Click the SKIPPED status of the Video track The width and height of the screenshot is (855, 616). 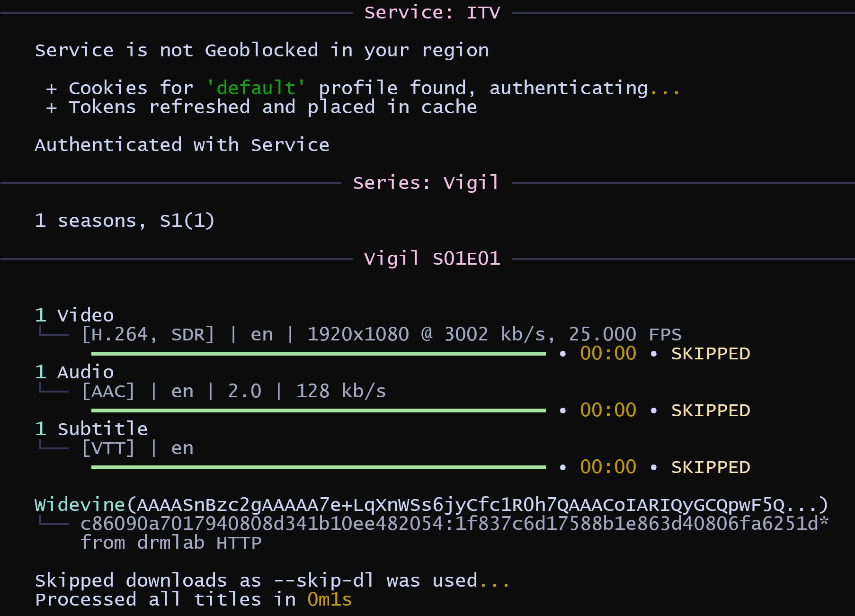click(711, 354)
